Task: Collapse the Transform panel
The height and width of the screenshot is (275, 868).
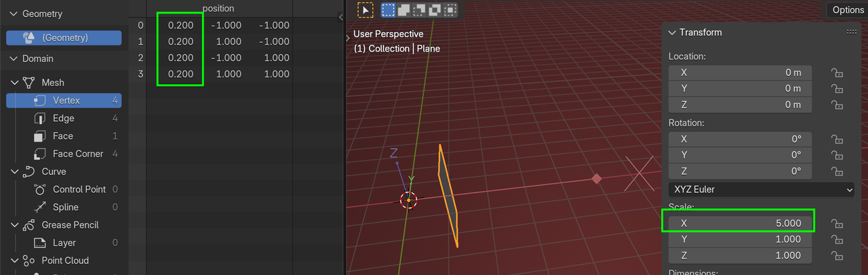Action: point(672,33)
